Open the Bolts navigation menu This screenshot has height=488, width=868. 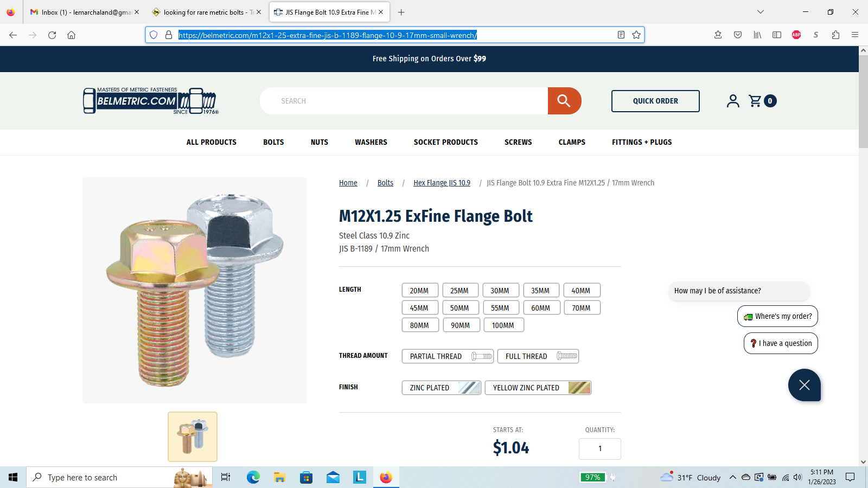273,142
